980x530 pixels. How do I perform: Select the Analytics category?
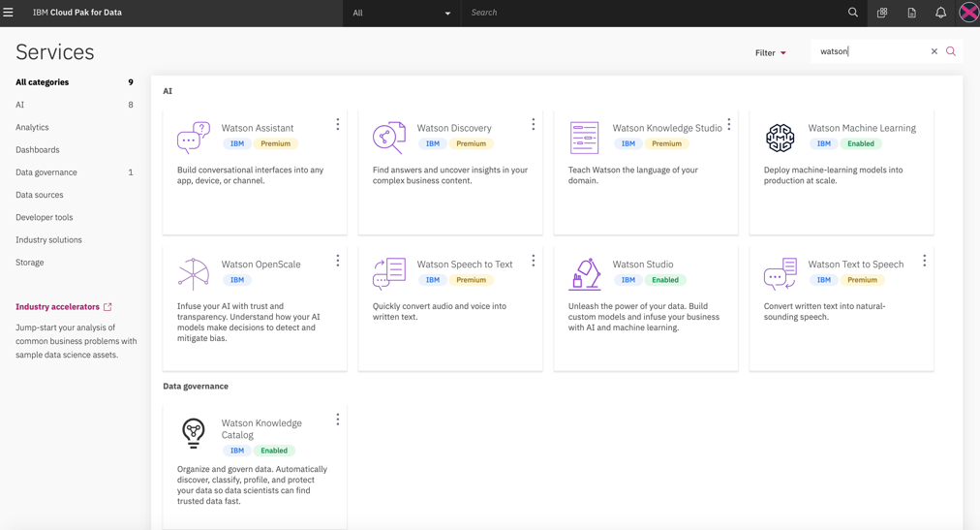32,127
